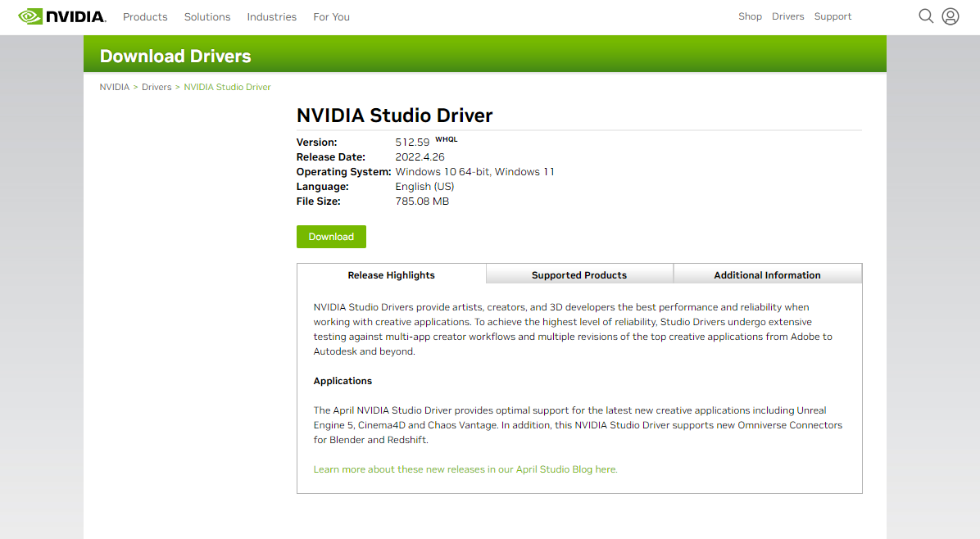This screenshot has height=539, width=980.
Task: Click the WHQL superscript label
Action: (x=447, y=139)
